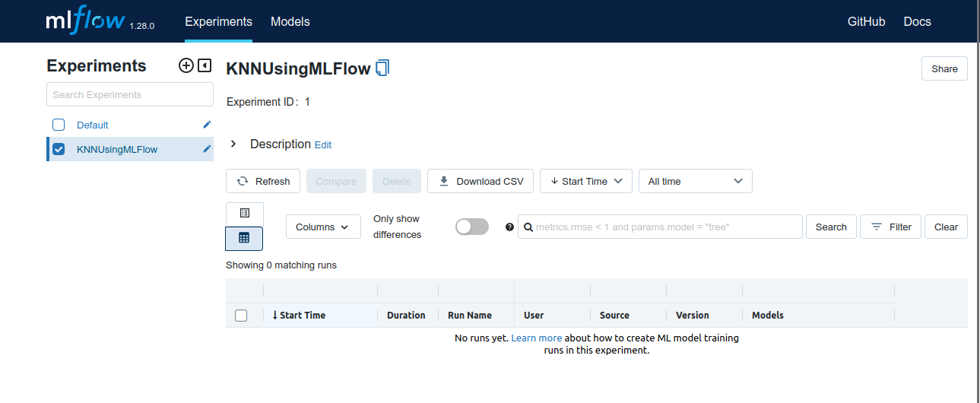Viewport: 980px width, 403px height.
Task: Open the GitHub link in header
Action: (867, 21)
